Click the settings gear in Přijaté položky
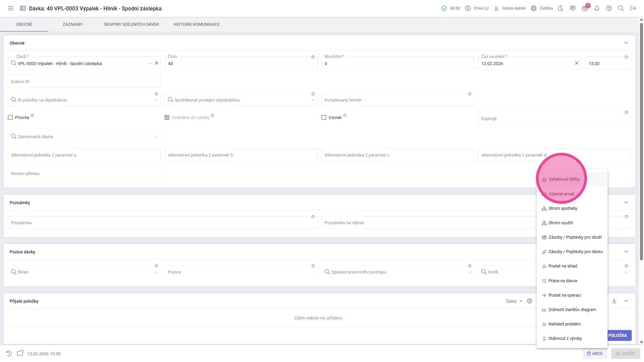The height and width of the screenshot is (362, 644). click(530, 301)
